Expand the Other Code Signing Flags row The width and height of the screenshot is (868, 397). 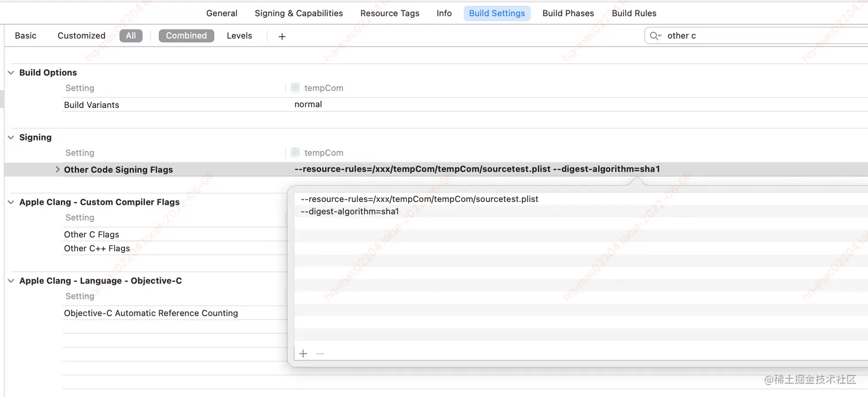click(x=57, y=170)
